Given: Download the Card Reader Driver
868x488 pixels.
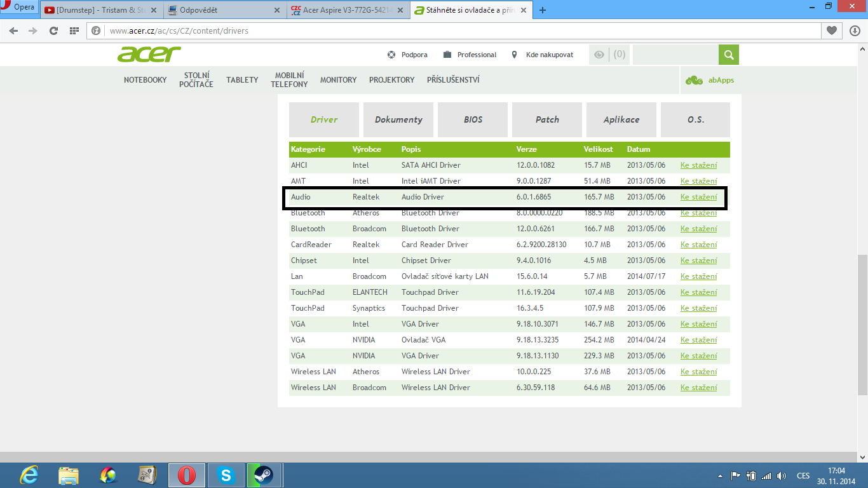Looking at the screenshot, I should click(698, 245).
